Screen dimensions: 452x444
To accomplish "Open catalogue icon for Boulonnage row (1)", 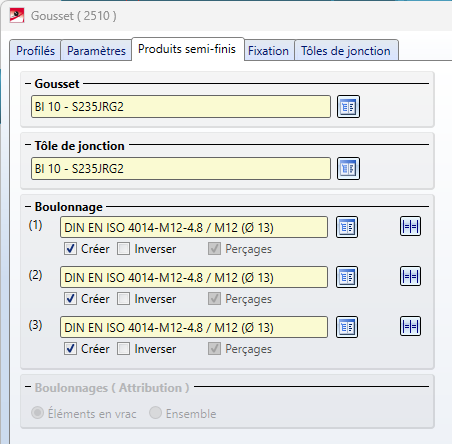I will 347,227.
